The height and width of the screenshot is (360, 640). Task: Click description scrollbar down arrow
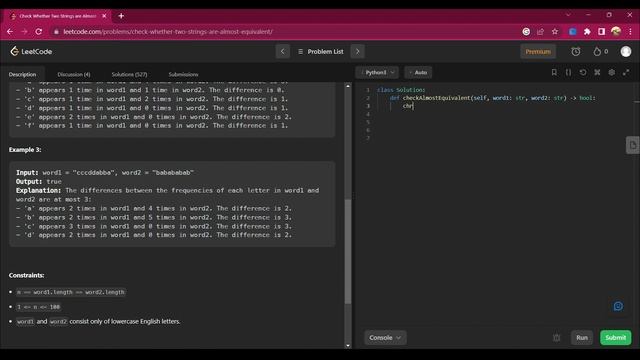tap(348, 345)
